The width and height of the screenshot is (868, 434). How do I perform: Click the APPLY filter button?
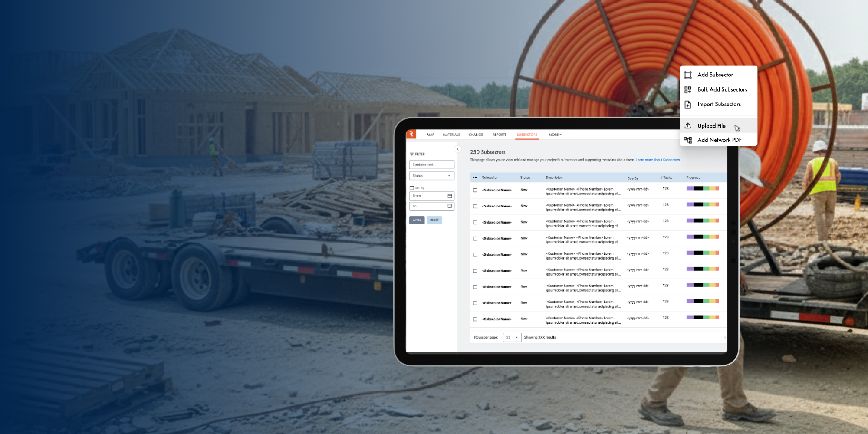pos(417,220)
